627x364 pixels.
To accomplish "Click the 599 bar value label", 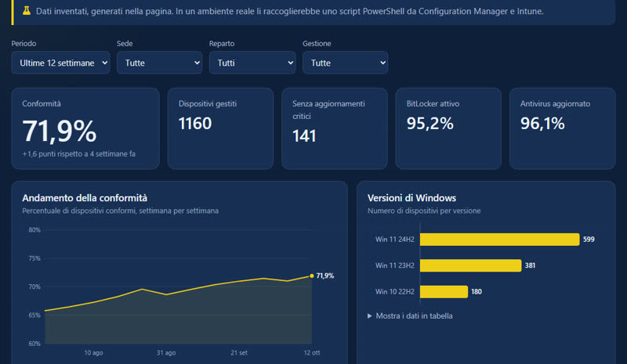I will (x=589, y=240).
